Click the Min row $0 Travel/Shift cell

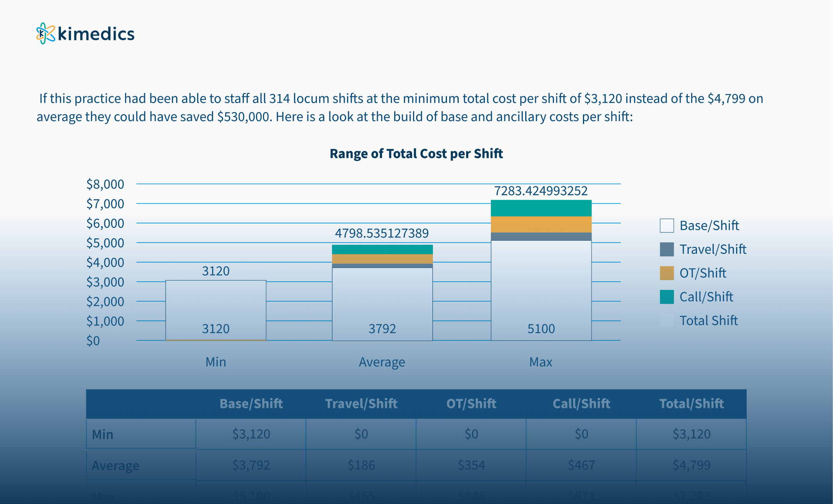point(361,434)
